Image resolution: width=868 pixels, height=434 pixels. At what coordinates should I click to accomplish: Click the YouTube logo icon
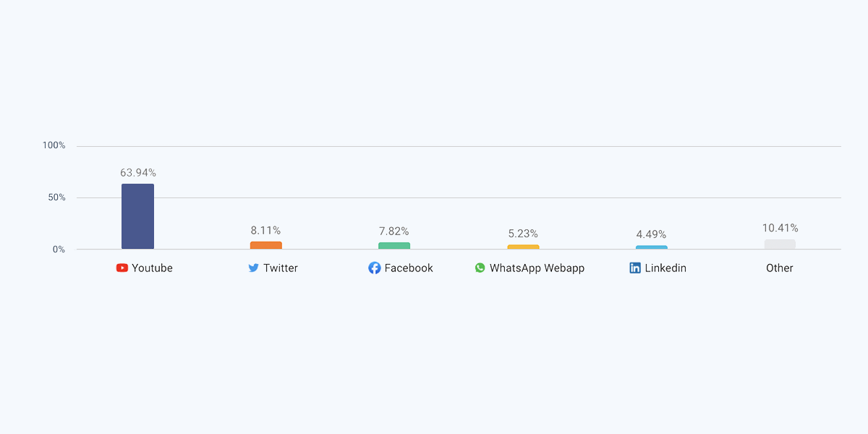(122, 268)
